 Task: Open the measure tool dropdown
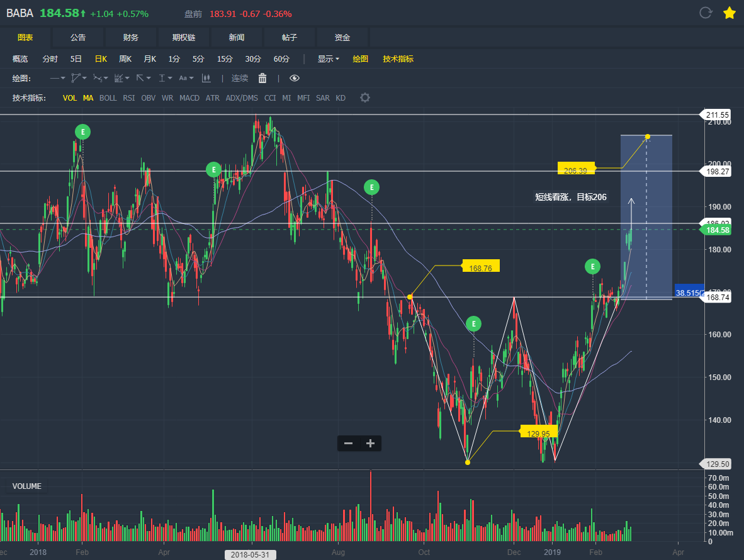tap(165, 78)
